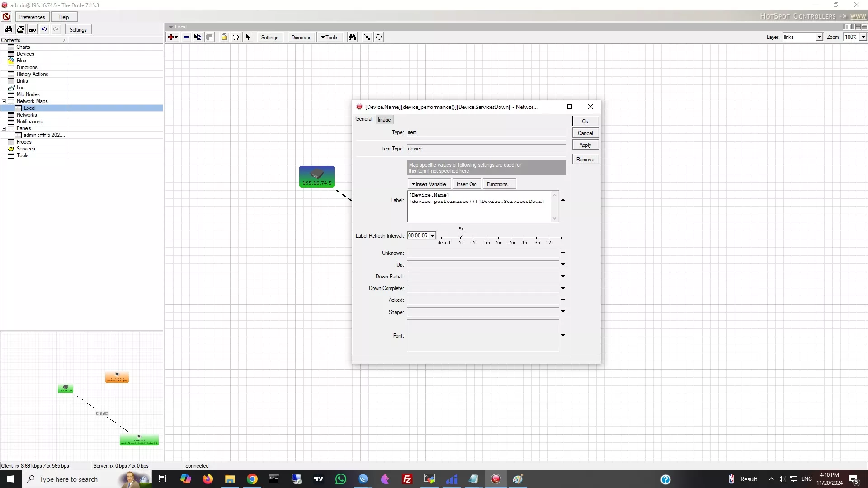Click the Apply button in dialog
The height and width of the screenshot is (488, 868).
585,145
